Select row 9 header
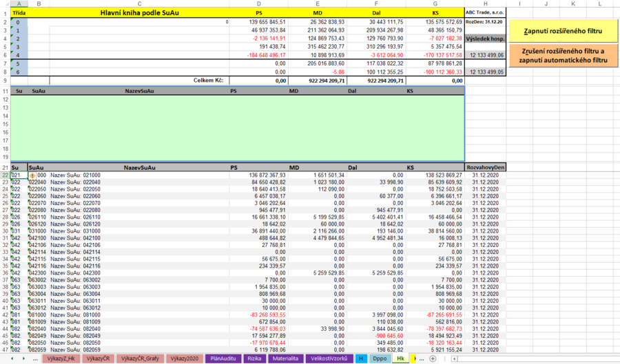 click(5, 81)
